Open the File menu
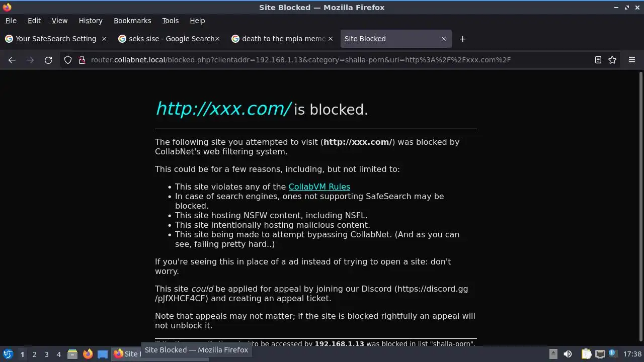Screen dimensions: 644x362 (x=11, y=21)
